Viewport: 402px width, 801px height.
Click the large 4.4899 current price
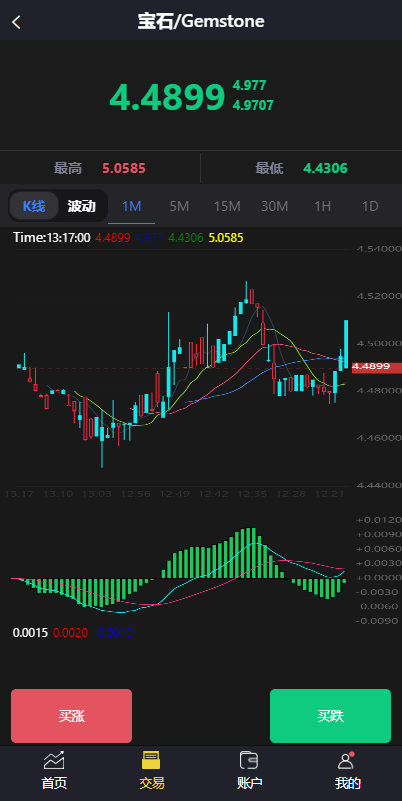coord(167,97)
